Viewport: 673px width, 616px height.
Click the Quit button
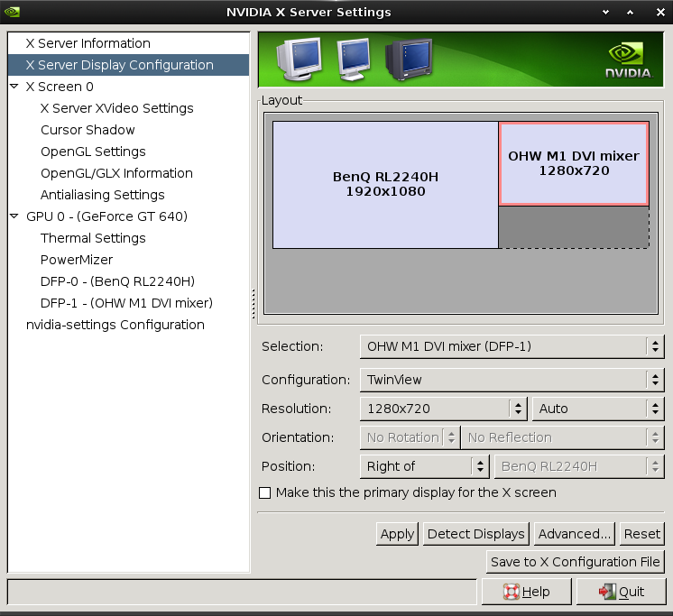[621, 592]
